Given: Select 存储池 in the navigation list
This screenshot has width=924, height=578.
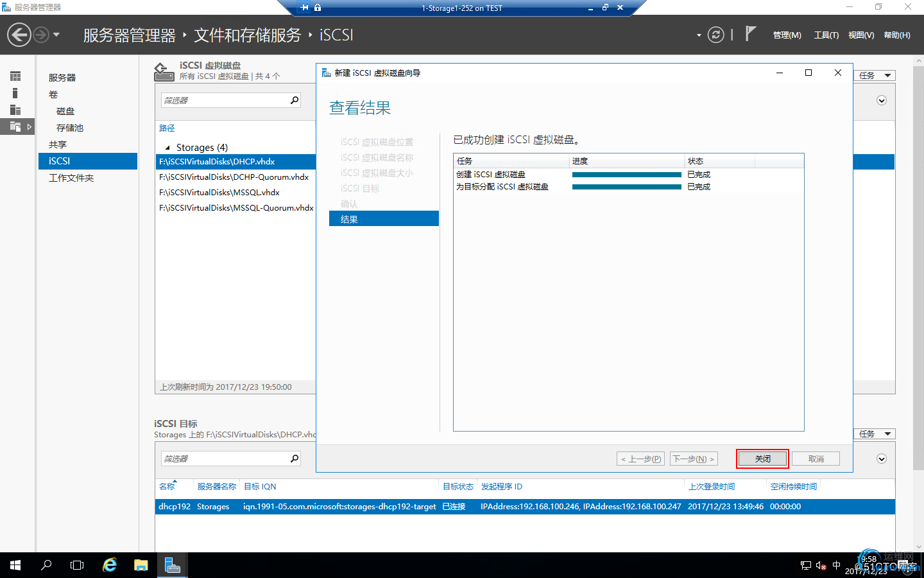Looking at the screenshot, I should point(70,128).
